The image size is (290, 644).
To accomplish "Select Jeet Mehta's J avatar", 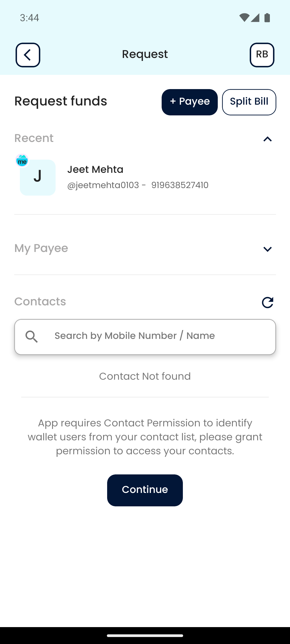I will coord(38,178).
